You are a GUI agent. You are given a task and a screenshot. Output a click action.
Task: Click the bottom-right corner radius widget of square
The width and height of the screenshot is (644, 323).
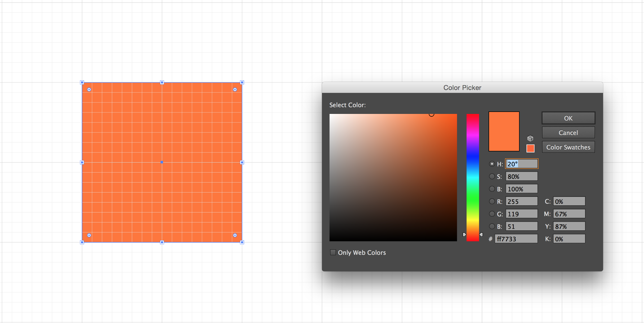pos(235,235)
